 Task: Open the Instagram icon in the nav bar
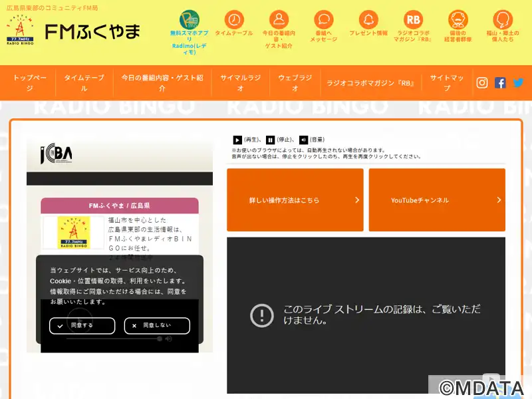481,82
